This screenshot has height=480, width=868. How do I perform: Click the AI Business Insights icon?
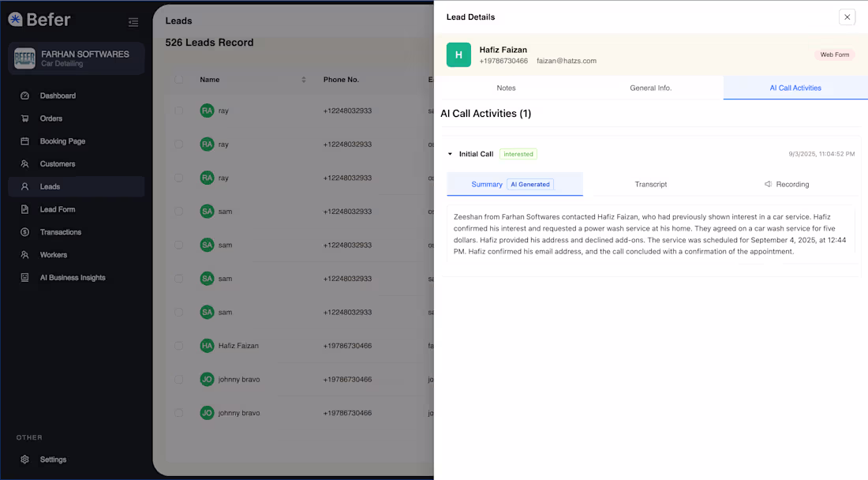click(x=25, y=277)
